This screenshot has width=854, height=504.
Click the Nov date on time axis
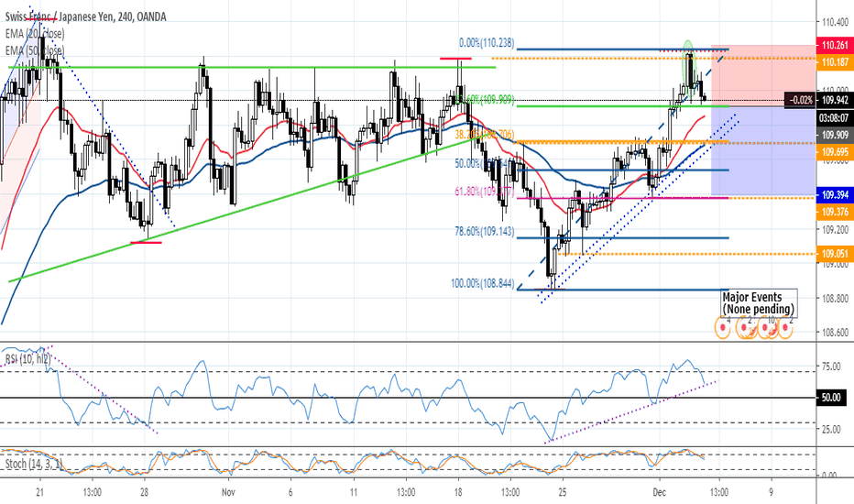229,491
